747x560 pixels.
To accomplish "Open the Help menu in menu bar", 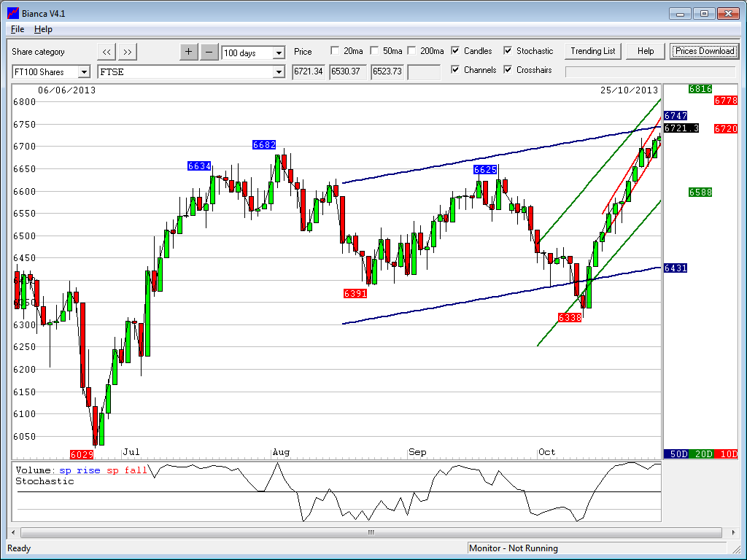I will click(x=43, y=29).
